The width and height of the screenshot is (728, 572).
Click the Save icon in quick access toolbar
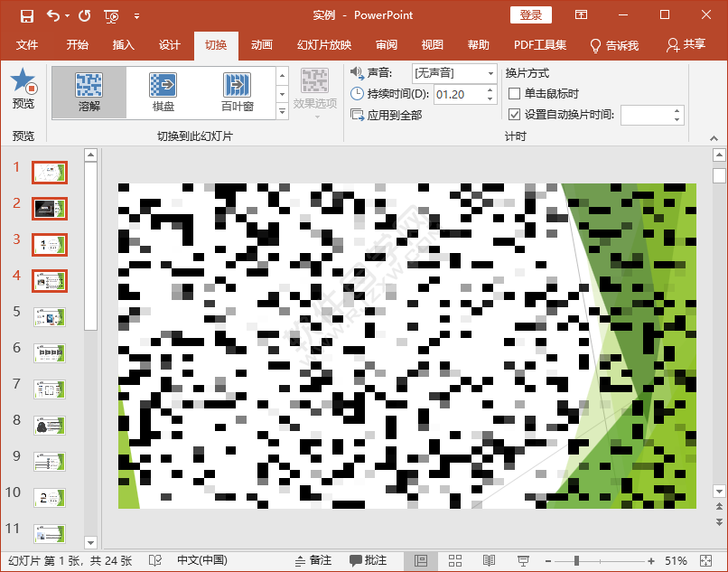27,15
